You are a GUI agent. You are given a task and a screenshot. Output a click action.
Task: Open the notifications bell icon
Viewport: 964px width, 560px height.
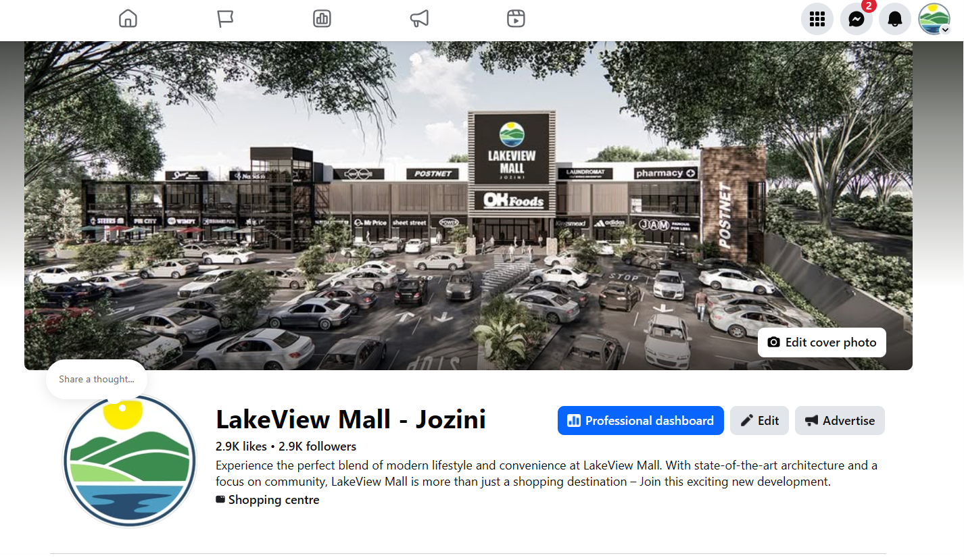[895, 19]
